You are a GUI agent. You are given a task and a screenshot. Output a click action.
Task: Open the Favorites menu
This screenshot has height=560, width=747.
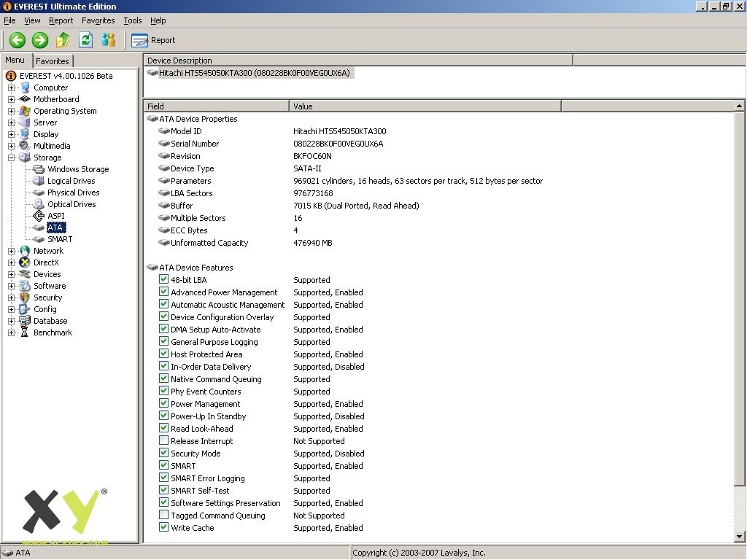98,20
